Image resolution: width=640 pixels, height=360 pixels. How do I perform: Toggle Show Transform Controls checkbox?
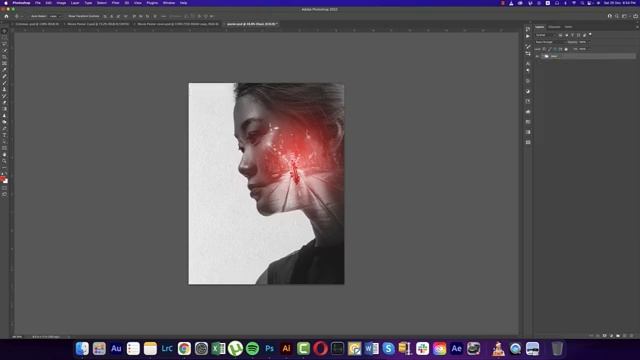[67, 16]
